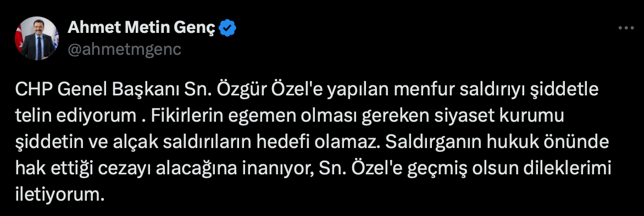
Task: Open the three-dot more options menu
Action: [x=626, y=29]
